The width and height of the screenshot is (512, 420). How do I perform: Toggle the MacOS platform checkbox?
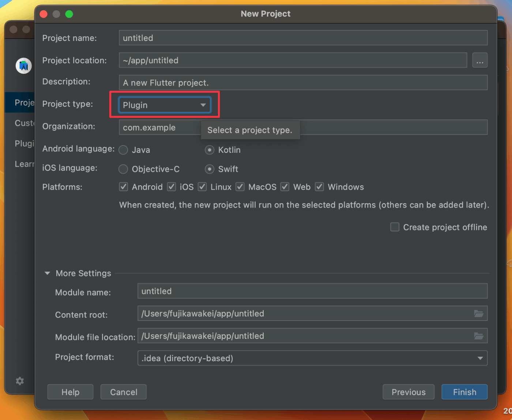point(240,187)
